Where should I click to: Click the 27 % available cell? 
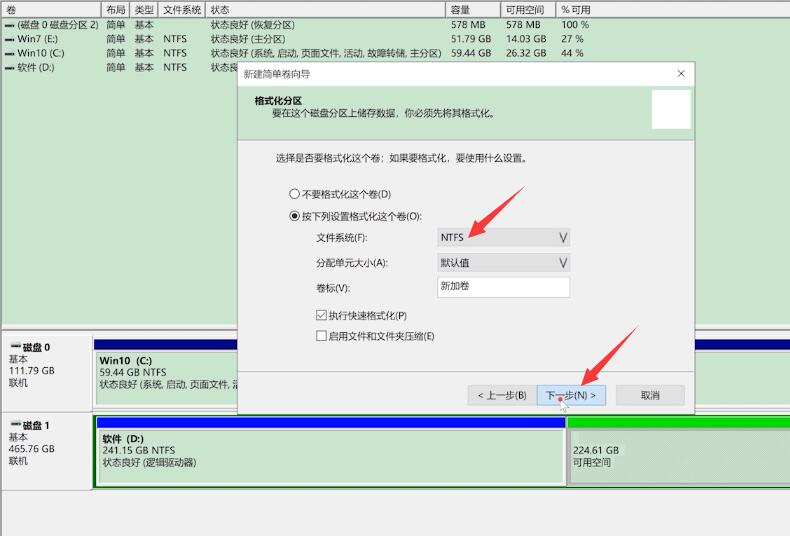pos(572,39)
